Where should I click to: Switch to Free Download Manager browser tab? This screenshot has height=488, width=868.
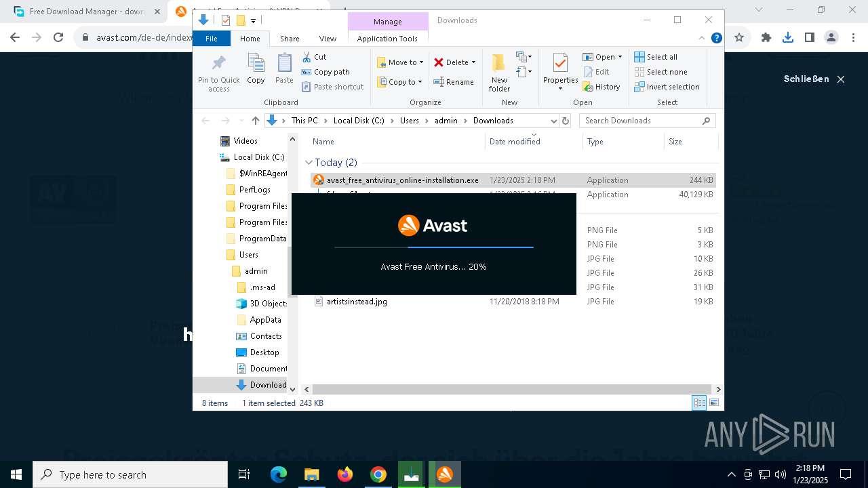point(87,12)
